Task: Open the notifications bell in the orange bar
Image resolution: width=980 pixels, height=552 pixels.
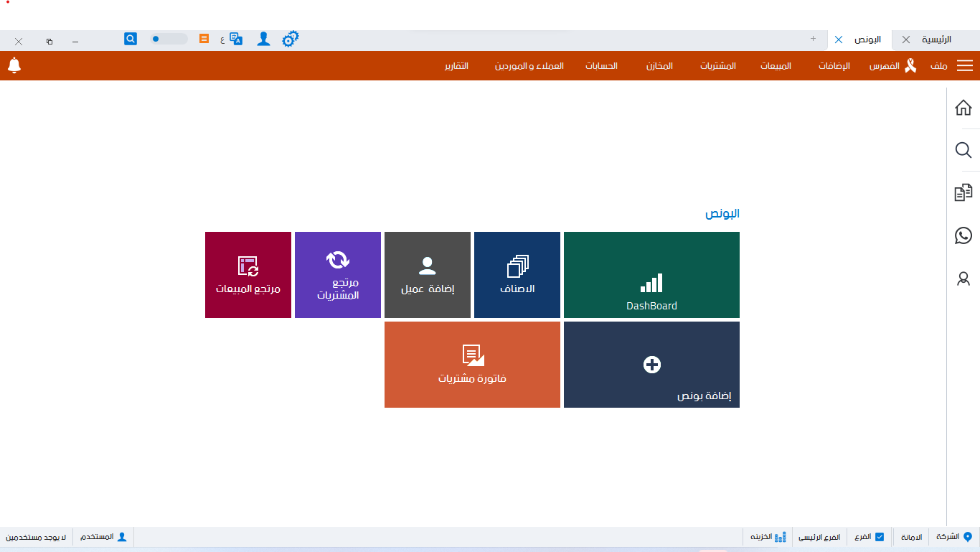Action: (13, 65)
